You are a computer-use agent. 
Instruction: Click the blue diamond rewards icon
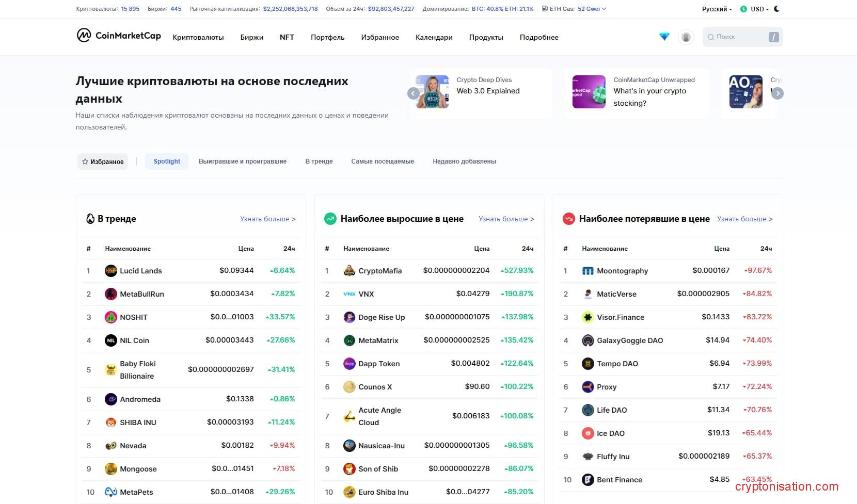(x=664, y=37)
